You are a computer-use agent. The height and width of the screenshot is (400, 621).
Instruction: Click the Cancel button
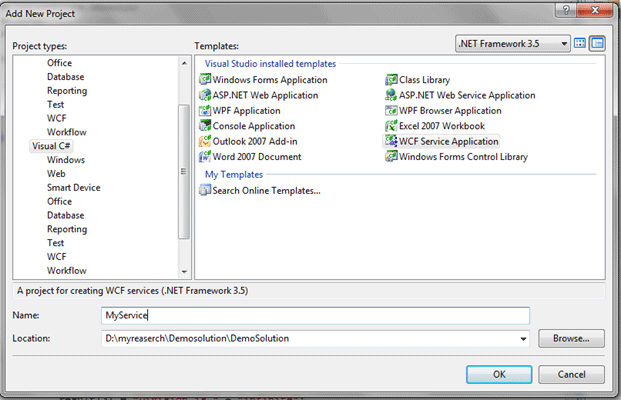click(571, 374)
